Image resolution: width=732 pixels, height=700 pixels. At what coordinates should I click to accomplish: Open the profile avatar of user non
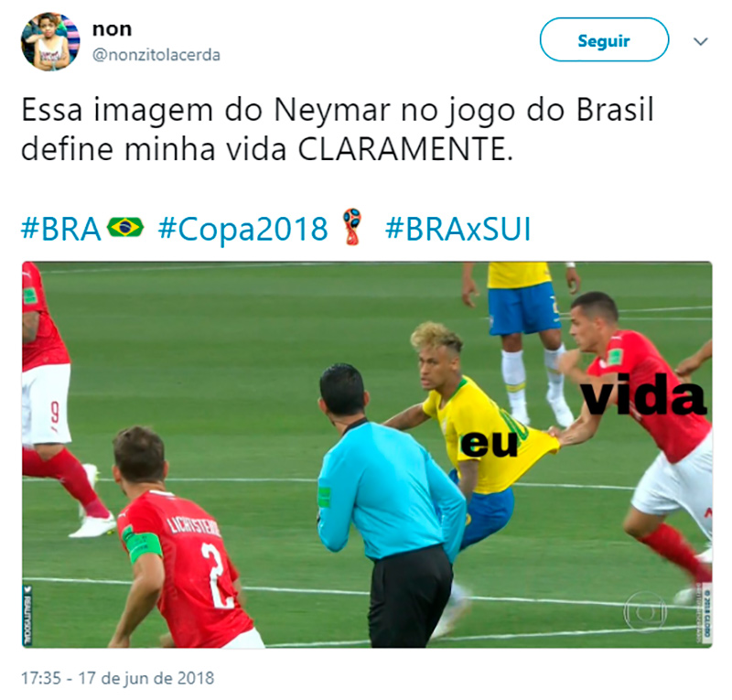click(x=50, y=41)
